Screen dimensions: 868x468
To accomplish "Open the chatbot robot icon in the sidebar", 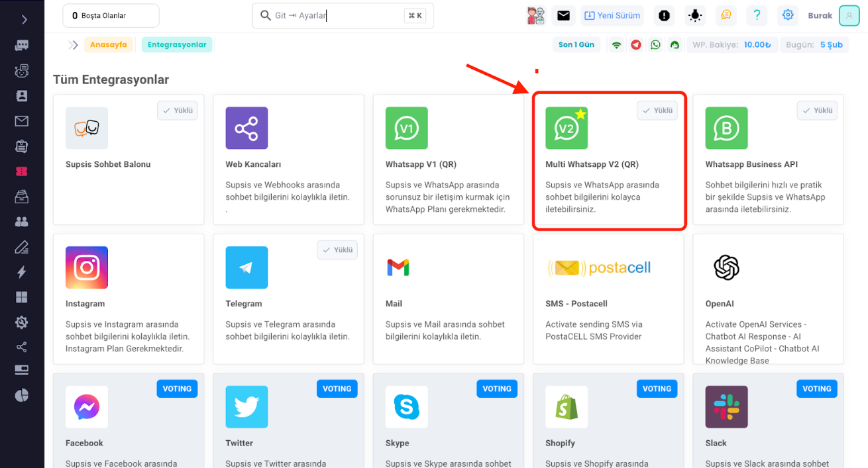I will click(x=22, y=71).
